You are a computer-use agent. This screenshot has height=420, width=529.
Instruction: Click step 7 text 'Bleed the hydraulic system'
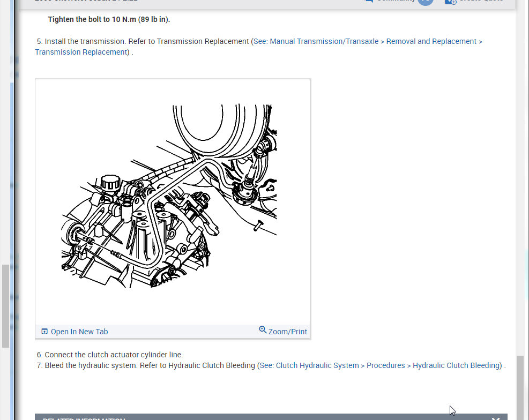91,365
